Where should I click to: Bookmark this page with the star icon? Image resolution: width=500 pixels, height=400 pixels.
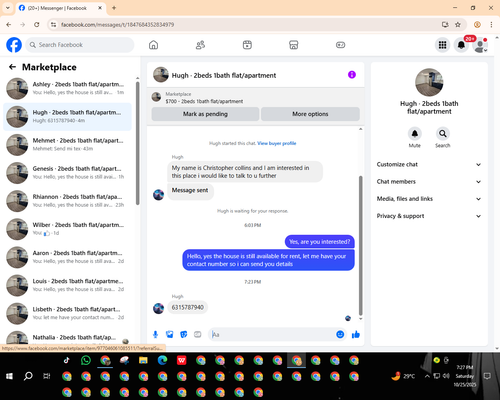pyautogui.click(x=458, y=24)
